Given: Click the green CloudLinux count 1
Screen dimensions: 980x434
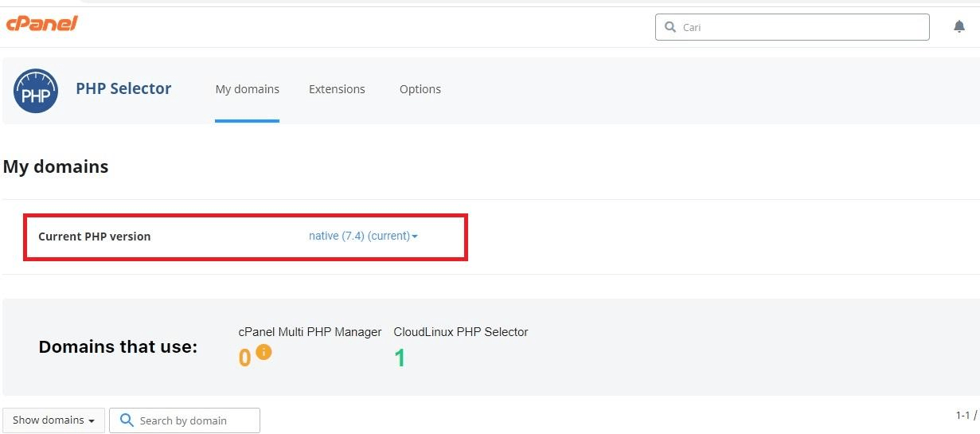Looking at the screenshot, I should coord(400,358).
